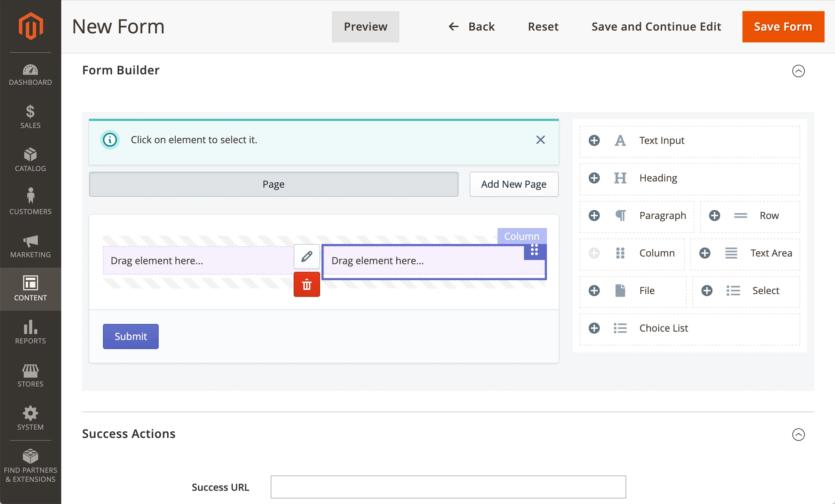The image size is (835, 504).
Task: Add a Text Input element with plus icon
Action: point(594,140)
